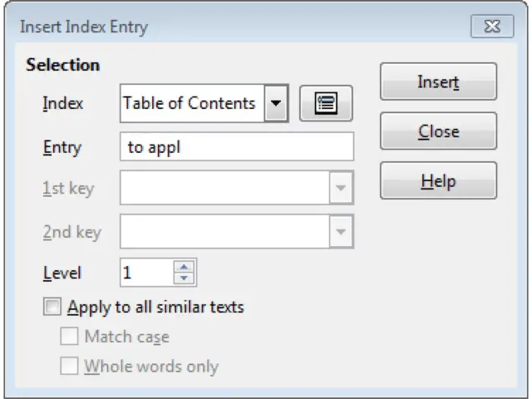Click the Selection section heading
The width and height of the screenshot is (532, 399).
[x=63, y=65]
